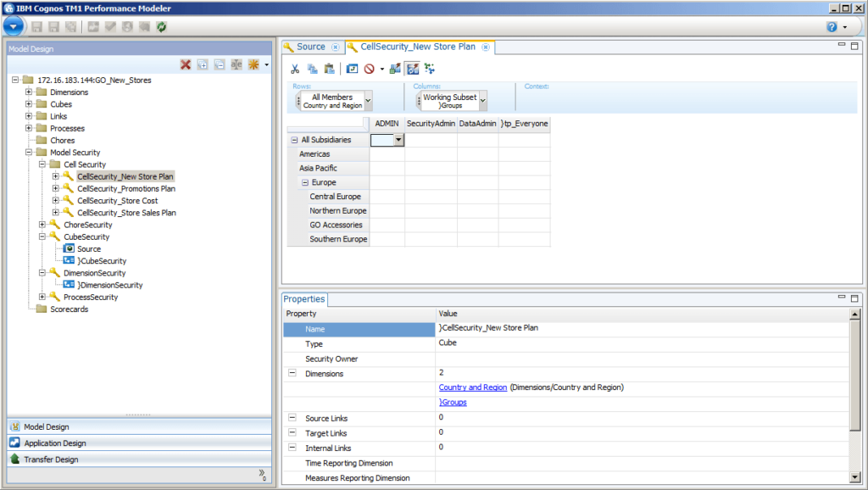868x490 pixels.
Task: Select the Cut icon in the cube view toolbar
Action: click(x=295, y=69)
